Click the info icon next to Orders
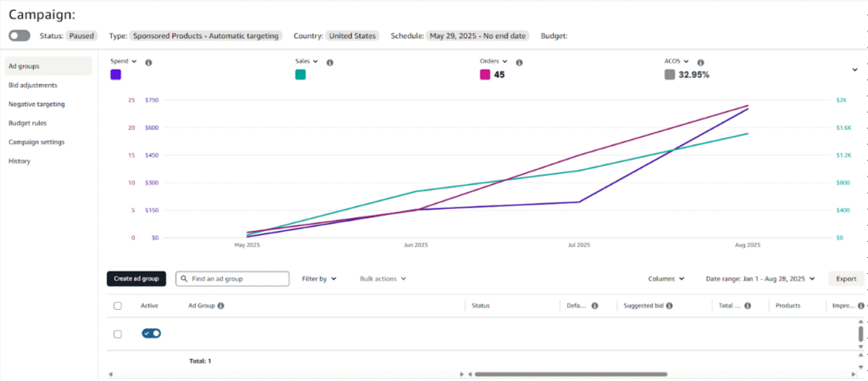The image size is (868, 381). click(x=519, y=63)
